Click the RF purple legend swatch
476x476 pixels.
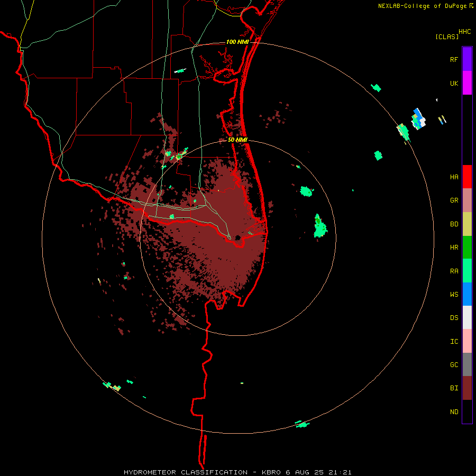467,59
